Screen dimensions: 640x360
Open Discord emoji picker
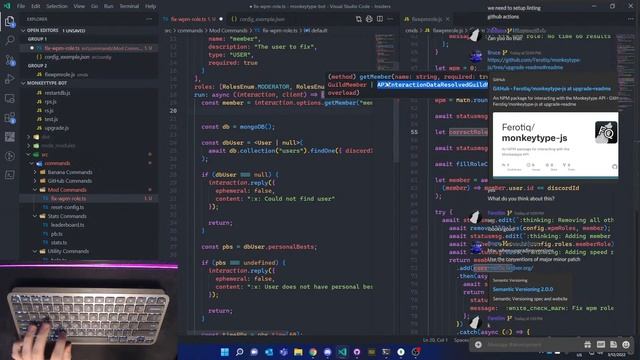click(x=626, y=345)
